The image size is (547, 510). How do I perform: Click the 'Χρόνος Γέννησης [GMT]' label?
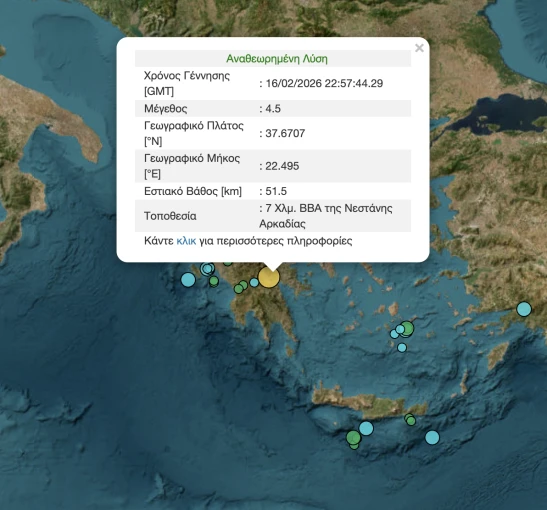[x=187, y=83]
